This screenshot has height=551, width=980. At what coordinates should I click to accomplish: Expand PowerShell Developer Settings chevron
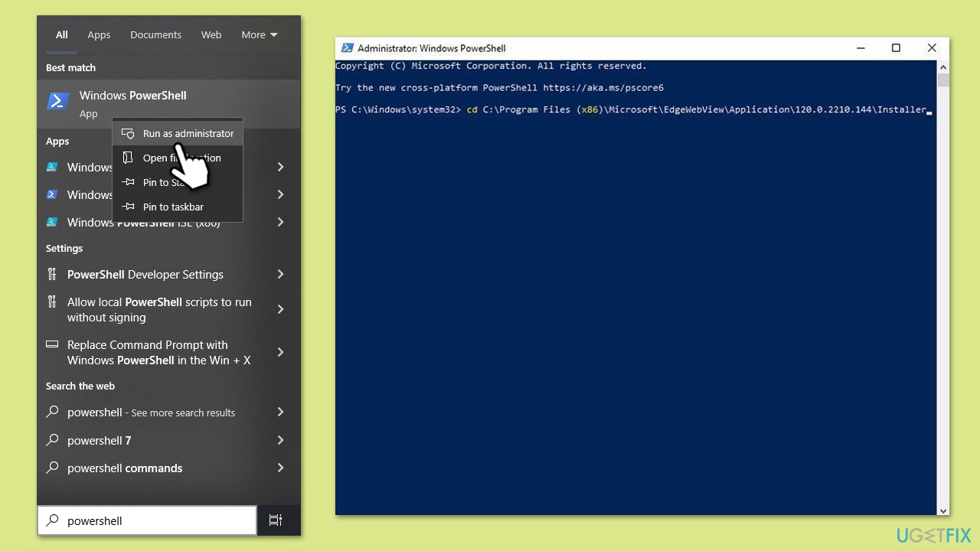(x=280, y=274)
